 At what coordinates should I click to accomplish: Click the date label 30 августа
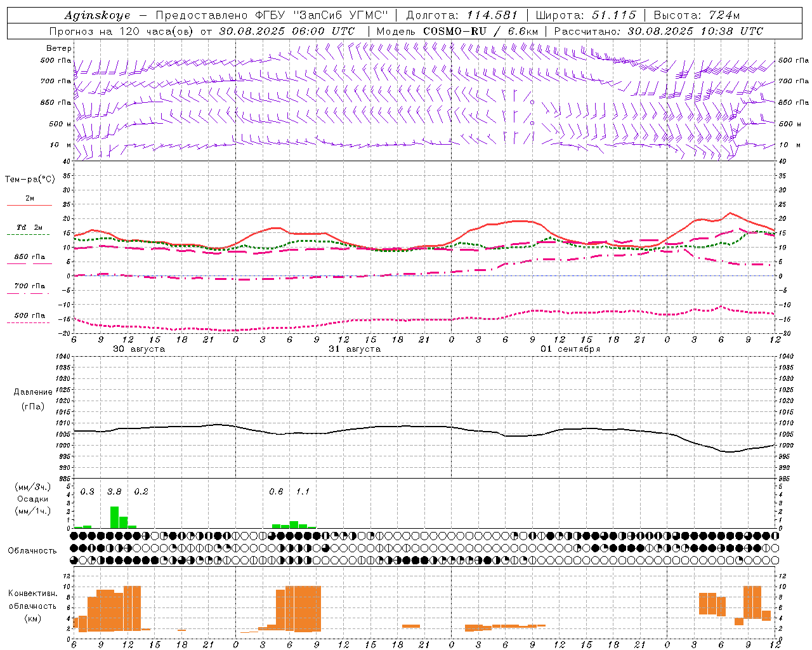point(139,349)
